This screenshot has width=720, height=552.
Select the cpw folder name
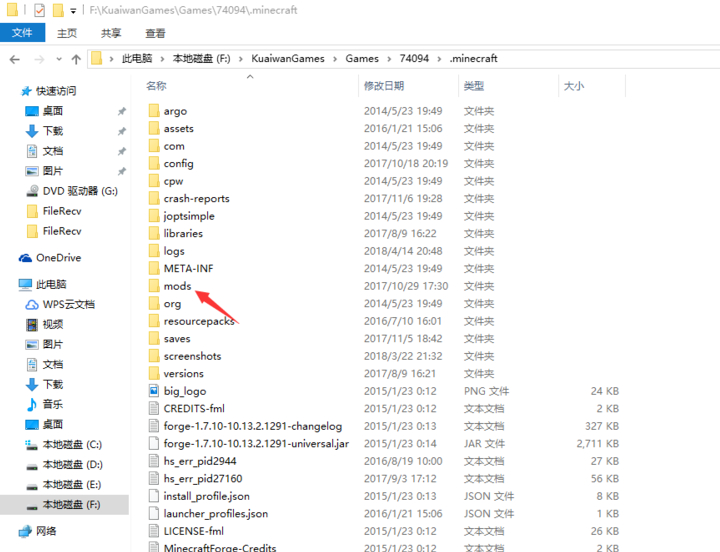(173, 181)
